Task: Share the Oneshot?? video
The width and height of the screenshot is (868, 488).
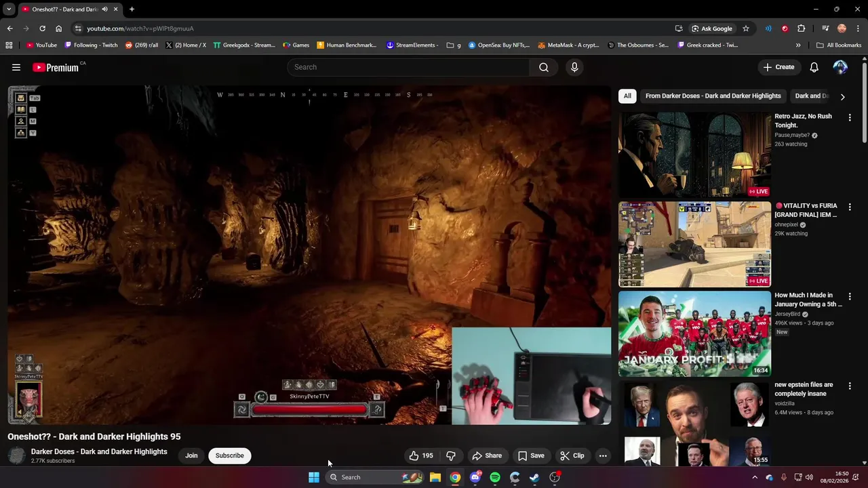Action: (487, 455)
